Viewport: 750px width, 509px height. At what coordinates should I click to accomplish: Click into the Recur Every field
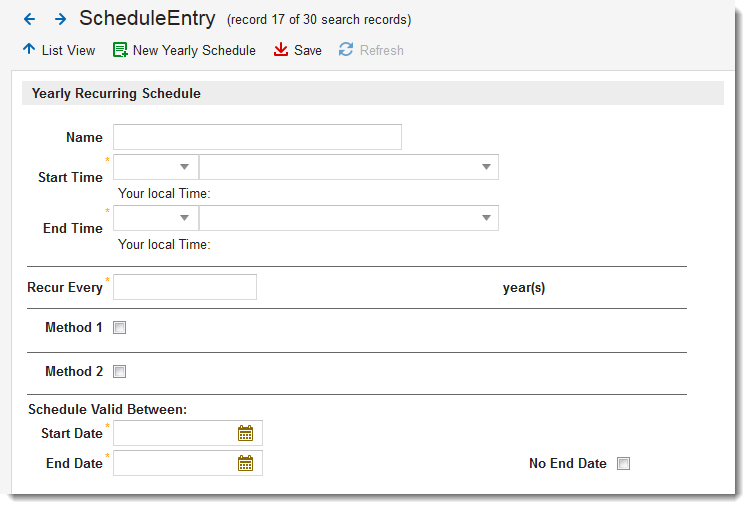(185, 287)
